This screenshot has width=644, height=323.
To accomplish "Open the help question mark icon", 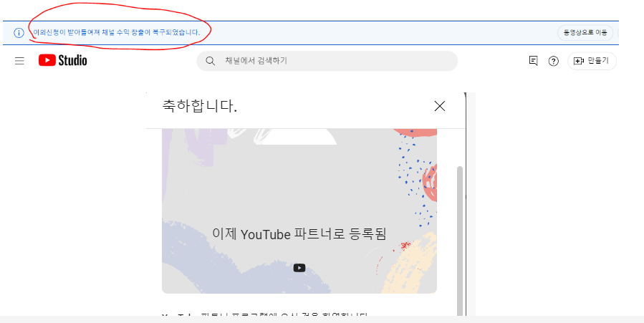I will 553,61.
